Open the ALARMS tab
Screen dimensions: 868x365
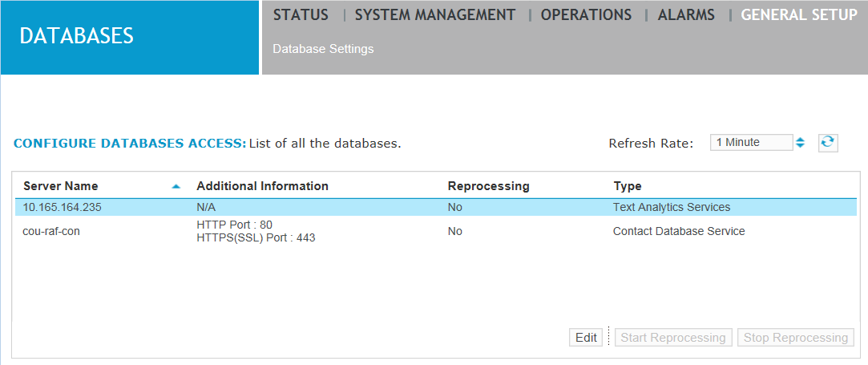[686, 15]
